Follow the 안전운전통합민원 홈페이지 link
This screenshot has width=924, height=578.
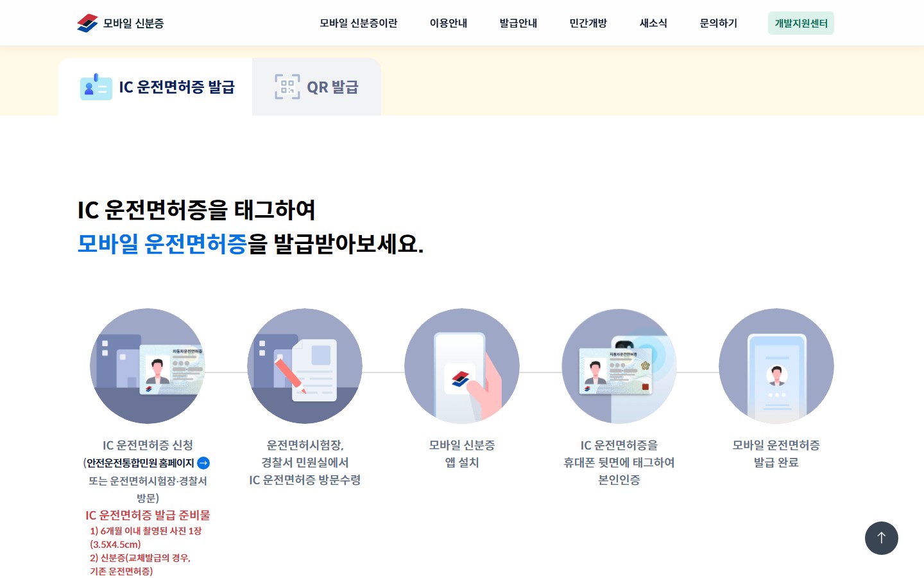click(141, 463)
